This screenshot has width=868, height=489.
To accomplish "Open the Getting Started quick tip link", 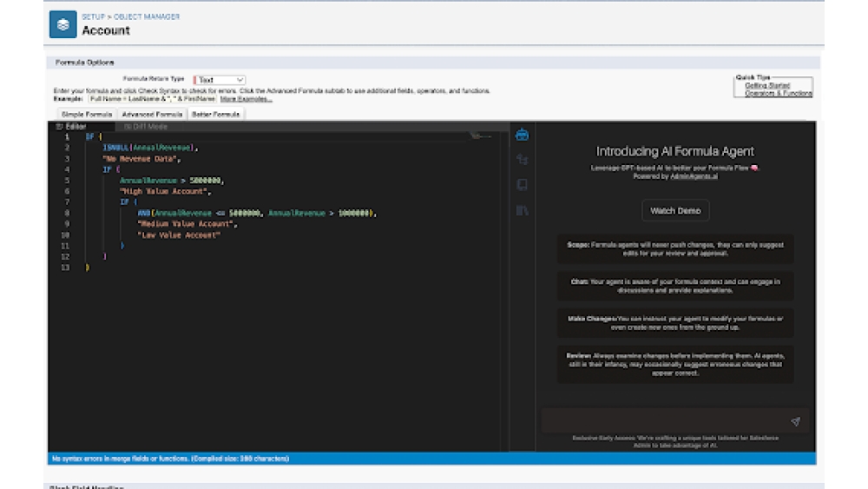I will 767,85.
